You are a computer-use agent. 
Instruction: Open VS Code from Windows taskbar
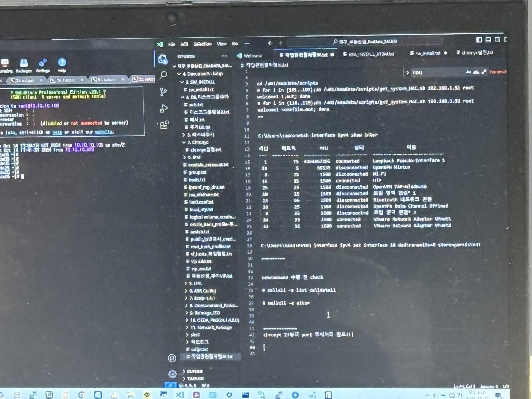pos(180,395)
